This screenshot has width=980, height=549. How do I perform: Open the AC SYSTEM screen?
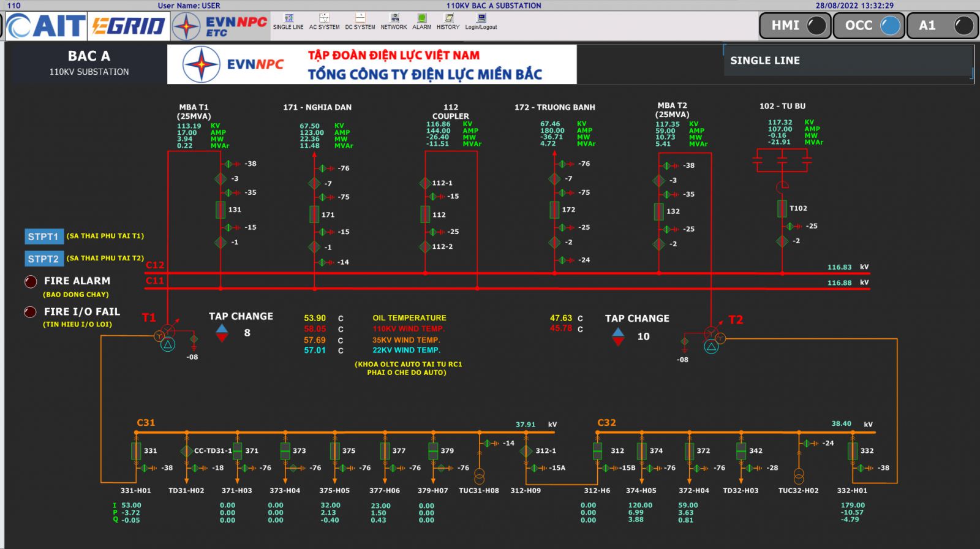click(x=324, y=21)
